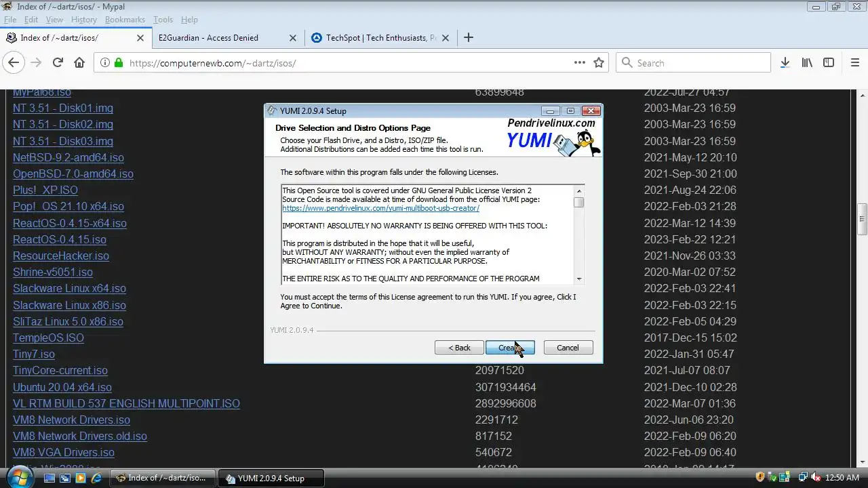This screenshot has height=488, width=868.
Task: Open TempleOS.ISO link
Action: 48,338
